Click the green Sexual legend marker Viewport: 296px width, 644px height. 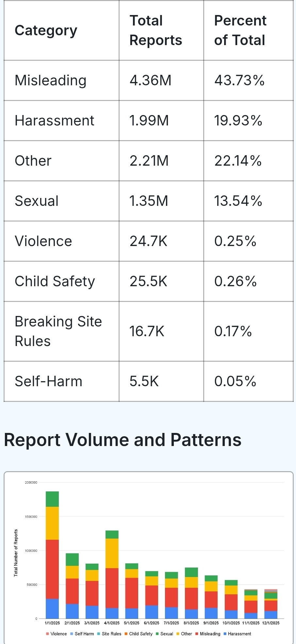(157, 634)
